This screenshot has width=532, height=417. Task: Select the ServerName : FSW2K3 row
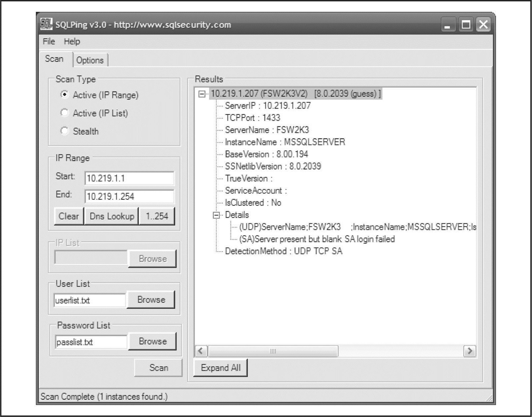coord(267,130)
